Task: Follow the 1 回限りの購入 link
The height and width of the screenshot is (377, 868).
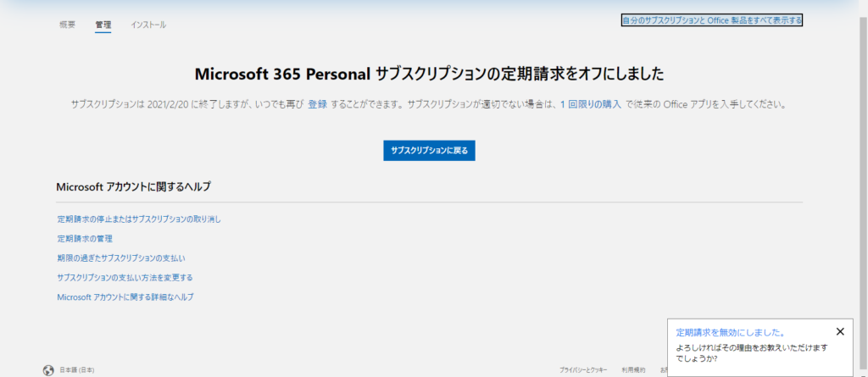Action: pyautogui.click(x=590, y=104)
